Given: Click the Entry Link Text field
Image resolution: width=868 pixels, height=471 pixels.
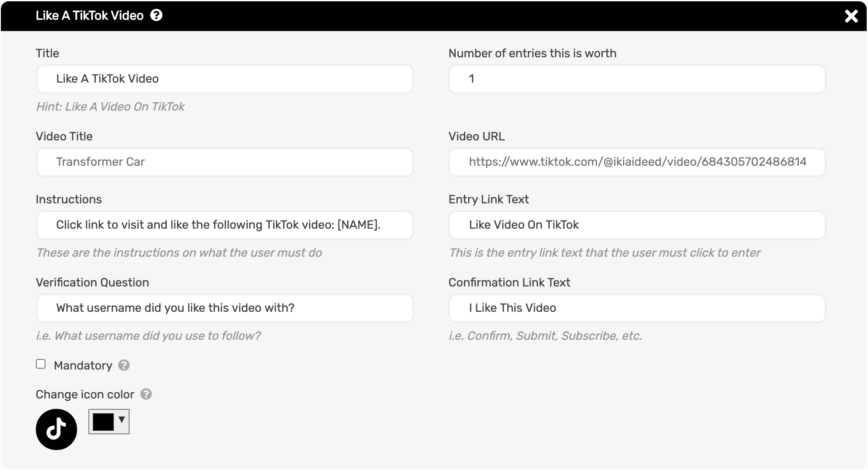Looking at the screenshot, I should pos(637,225).
